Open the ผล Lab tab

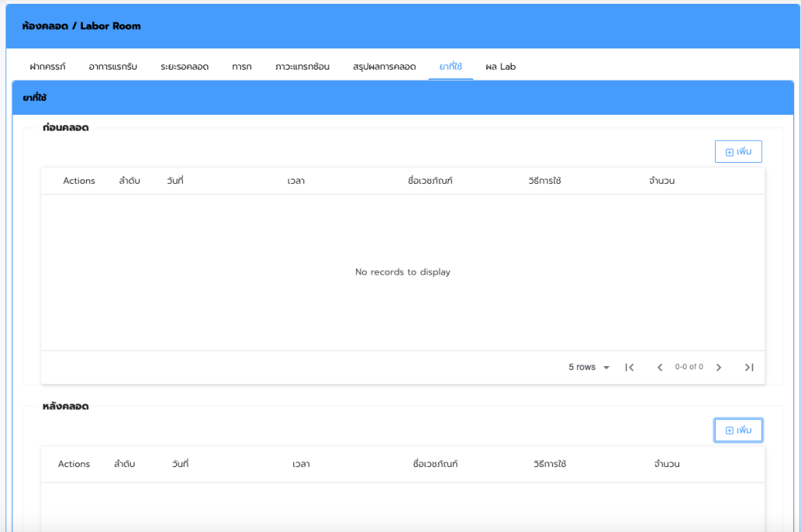[501, 66]
